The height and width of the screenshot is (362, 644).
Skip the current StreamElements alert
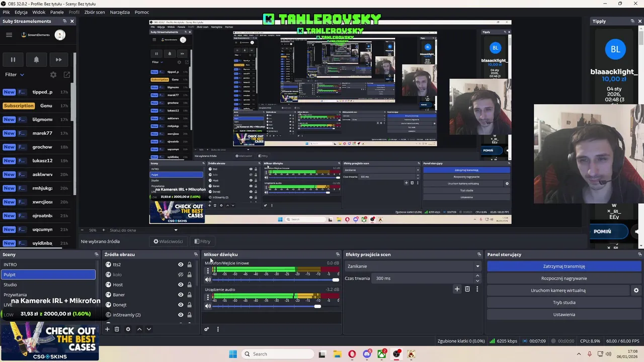59,59
